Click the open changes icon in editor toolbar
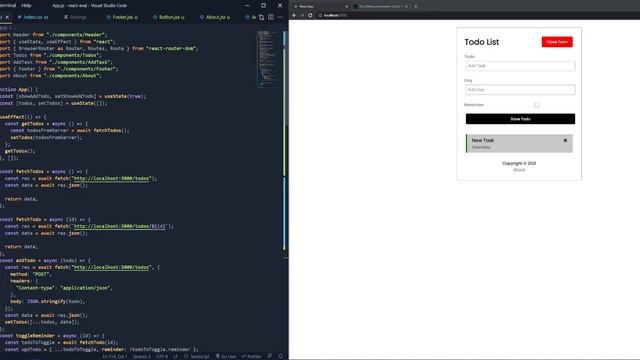Image resolution: width=640 pixels, height=360 pixels. pos(261,17)
